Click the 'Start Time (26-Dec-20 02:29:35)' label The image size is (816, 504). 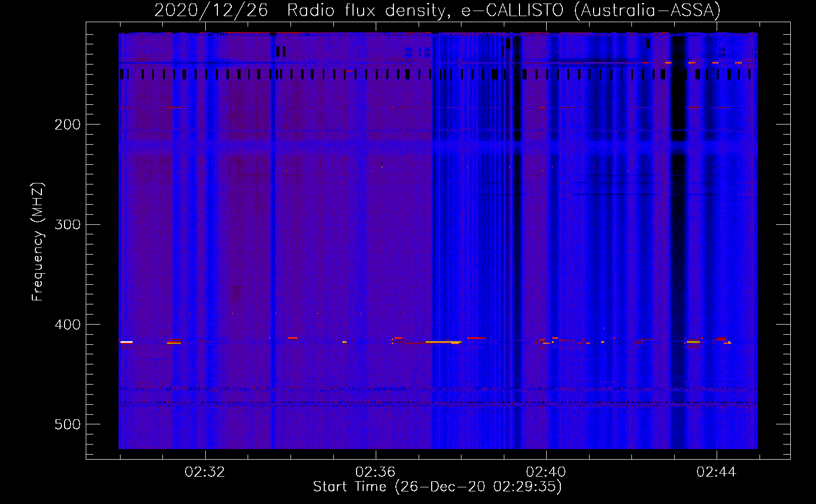click(437, 487)
